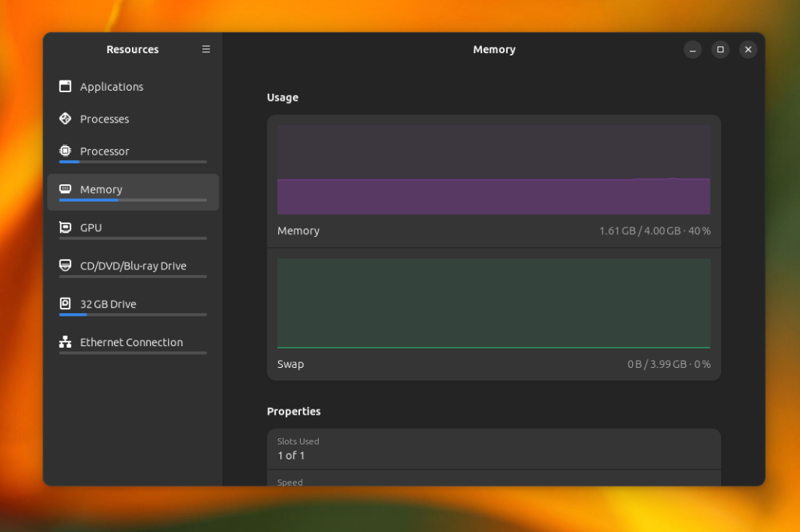Click the '1.61 GB / 4.00 GB · 40 %' value

655,231
